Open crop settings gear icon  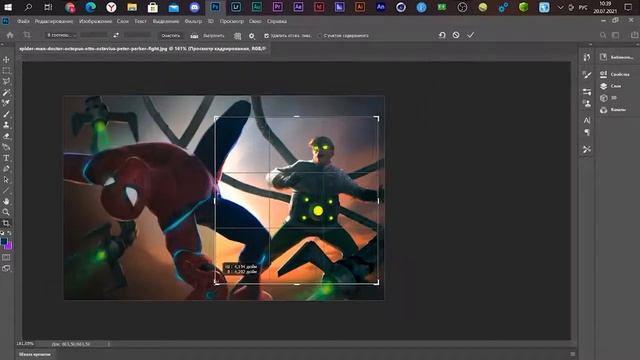click(x=252, y=36)
